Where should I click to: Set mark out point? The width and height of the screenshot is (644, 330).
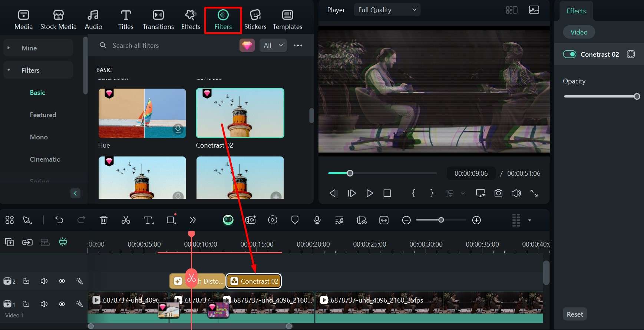tap(432, 193)
